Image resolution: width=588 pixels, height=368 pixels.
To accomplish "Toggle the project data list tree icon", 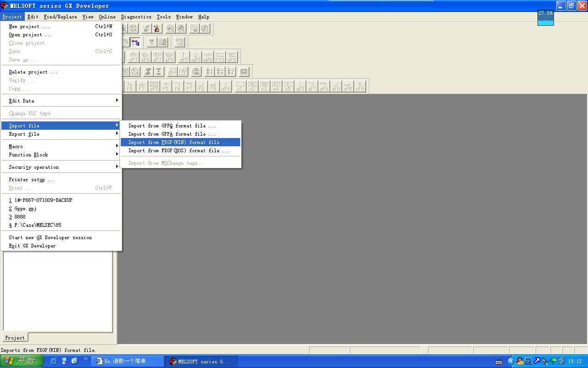I will 135,42.
